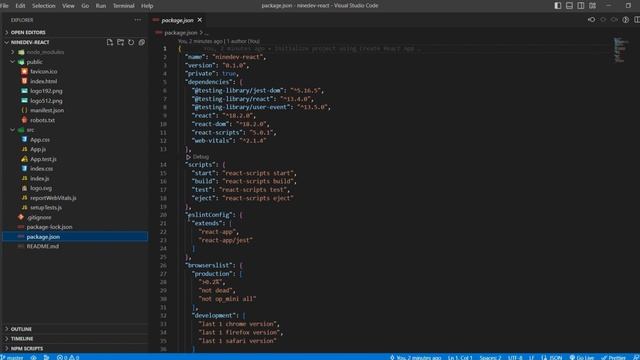The width and height of the screenshot is (640, 360).
Task: Toggle Secondary Side Bar layout icon
Action: pyautogui.click(x=580, y=6)
